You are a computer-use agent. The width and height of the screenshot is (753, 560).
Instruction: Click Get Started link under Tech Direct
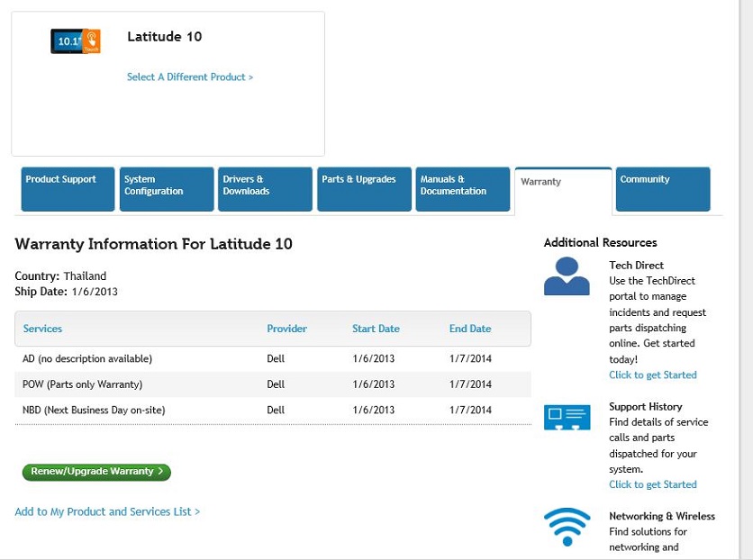(652, 375)
